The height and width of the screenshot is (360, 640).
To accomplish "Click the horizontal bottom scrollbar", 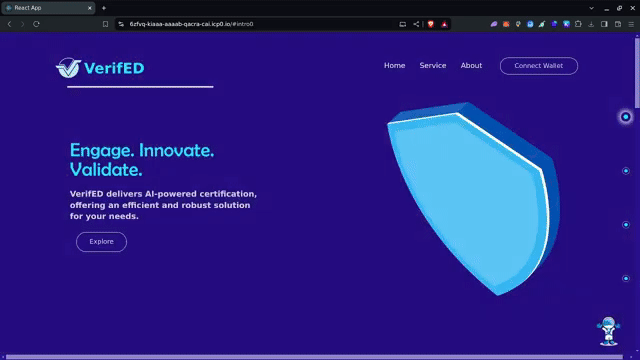I will click(x=314, y=357).
